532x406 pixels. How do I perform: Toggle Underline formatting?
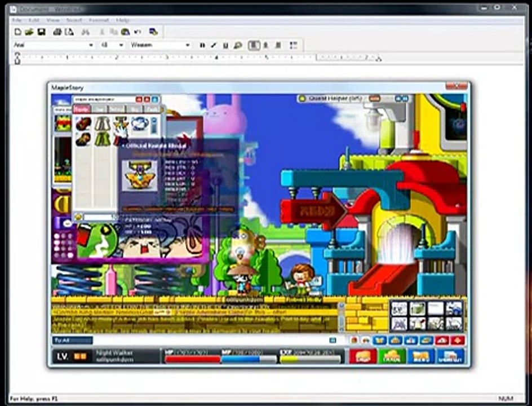(x=225, y=45)
